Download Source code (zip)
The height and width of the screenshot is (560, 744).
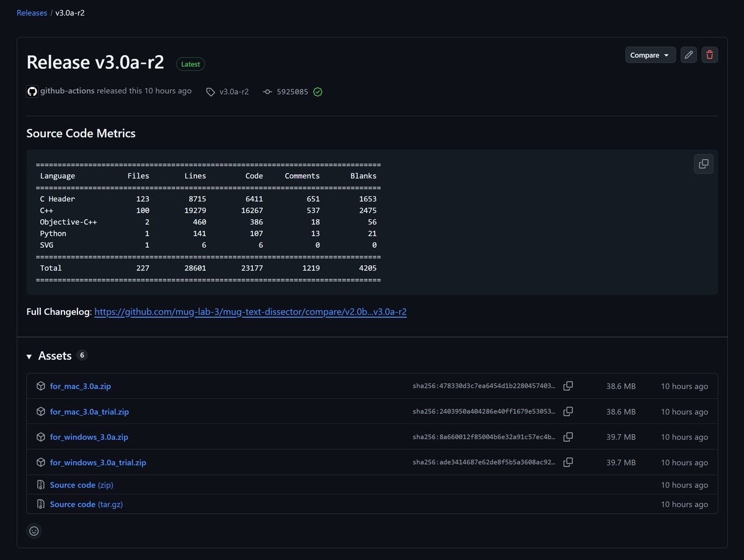(x=82, y=485)
